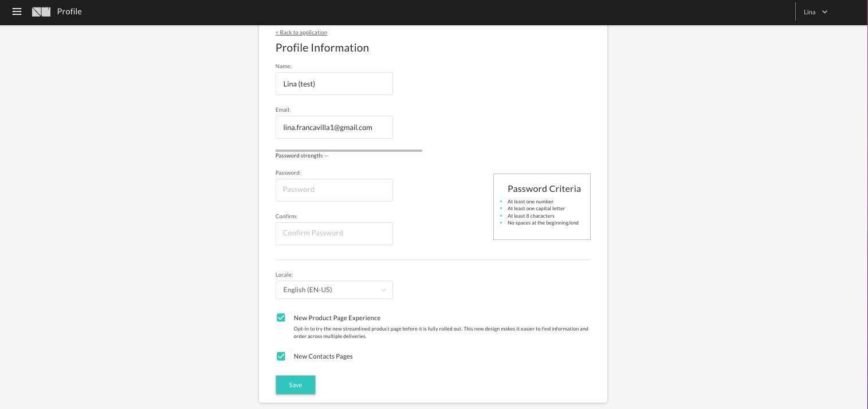This screenshot has width=868, height=409.
Task: Focus the Email input field
Action: 334,127
